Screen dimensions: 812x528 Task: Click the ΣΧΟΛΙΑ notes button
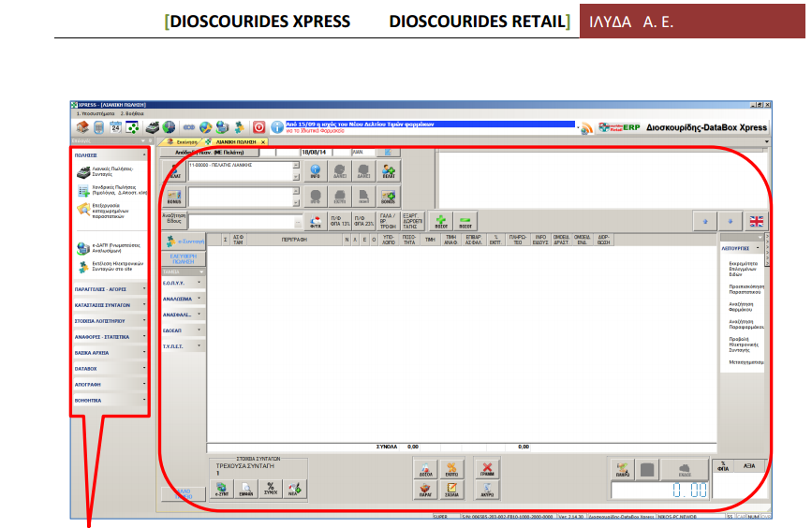(451, 490)
